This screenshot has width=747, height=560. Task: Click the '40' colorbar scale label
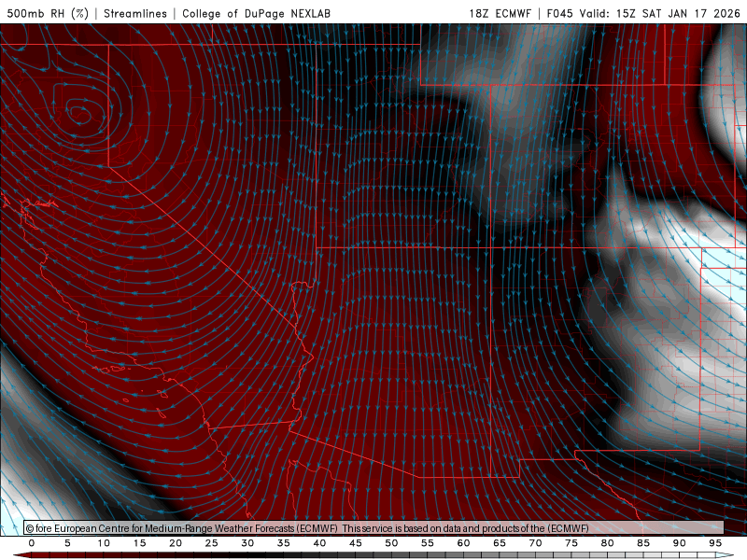coord(319,543)
